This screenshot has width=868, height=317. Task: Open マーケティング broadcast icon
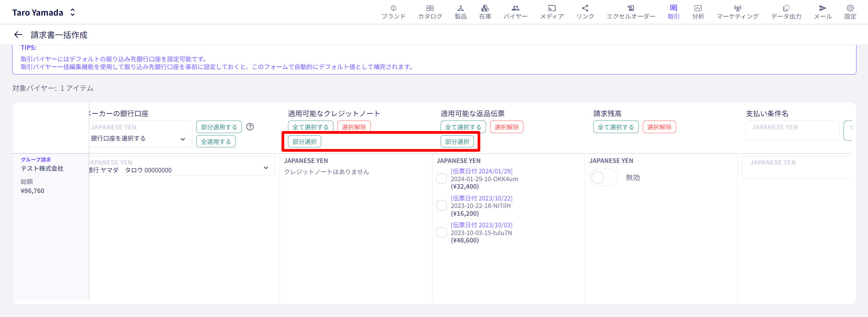(x=737, y=8)
